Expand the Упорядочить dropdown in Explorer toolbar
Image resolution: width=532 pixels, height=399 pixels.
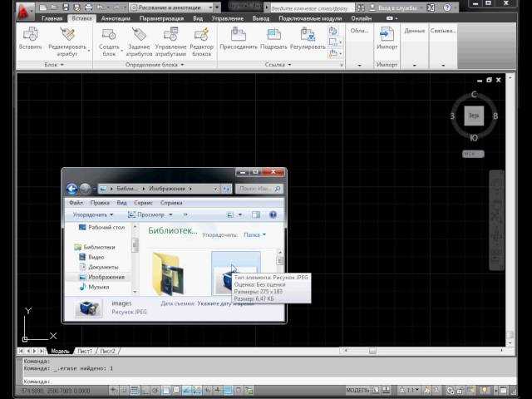pyautogui.click(x=91, y=214)
